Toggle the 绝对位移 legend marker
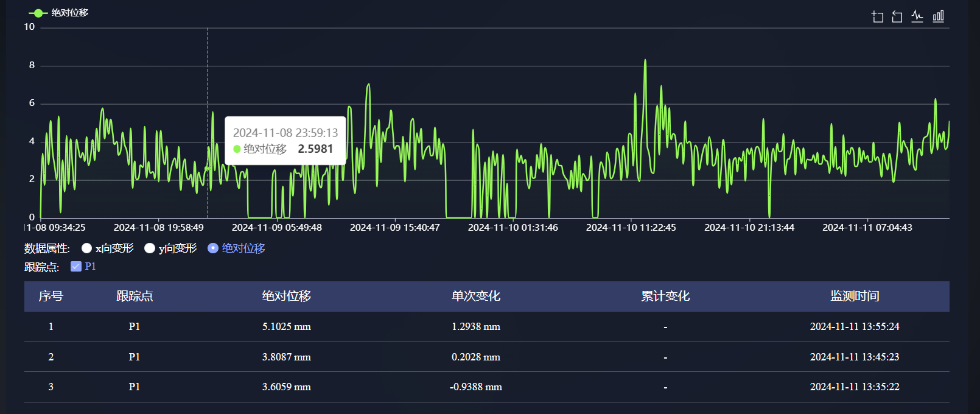The image size is (980, 414). (x=38, y=13)
